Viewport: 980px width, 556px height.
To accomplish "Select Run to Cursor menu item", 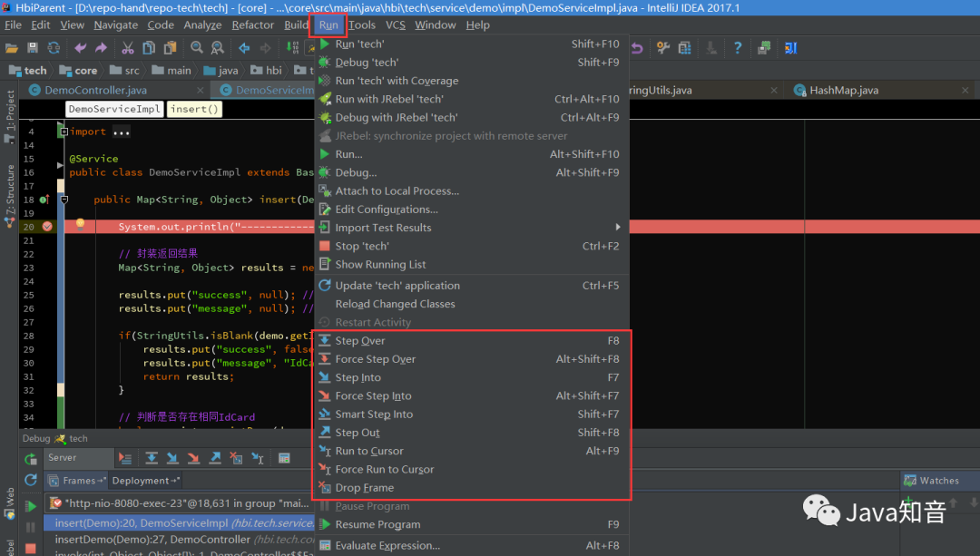I will (x=472, y=451).
